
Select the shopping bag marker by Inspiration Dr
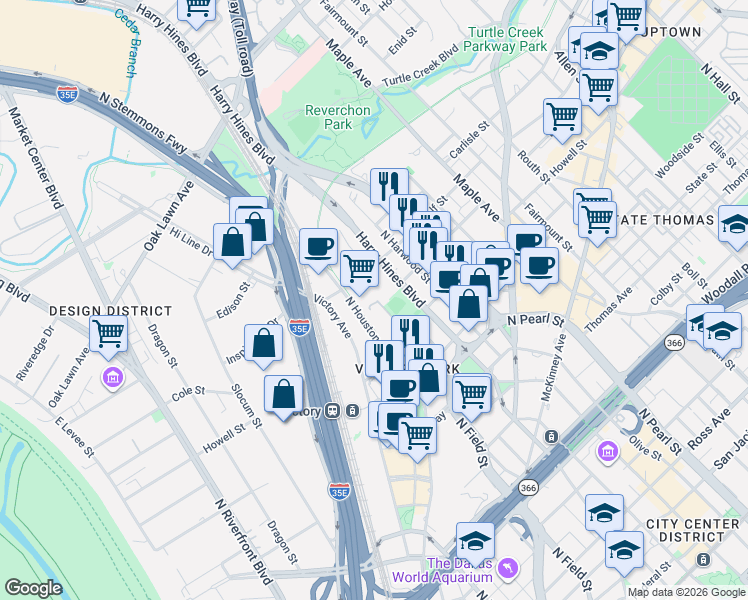[x=263, y=343]
